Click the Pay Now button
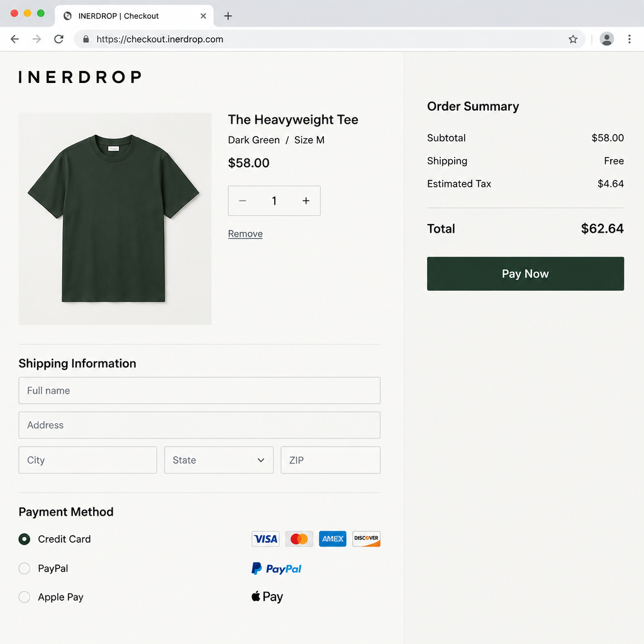Image resolution: width=644 pixels, height=644 pixels. (525, 274)
